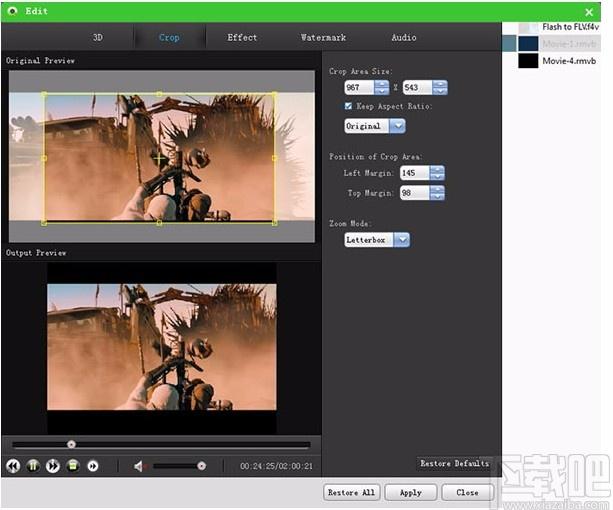Image resolution: width=613 pixels, height=510 pixels.
Task: Click the Restore Defaults button
Action: point(455,463)
